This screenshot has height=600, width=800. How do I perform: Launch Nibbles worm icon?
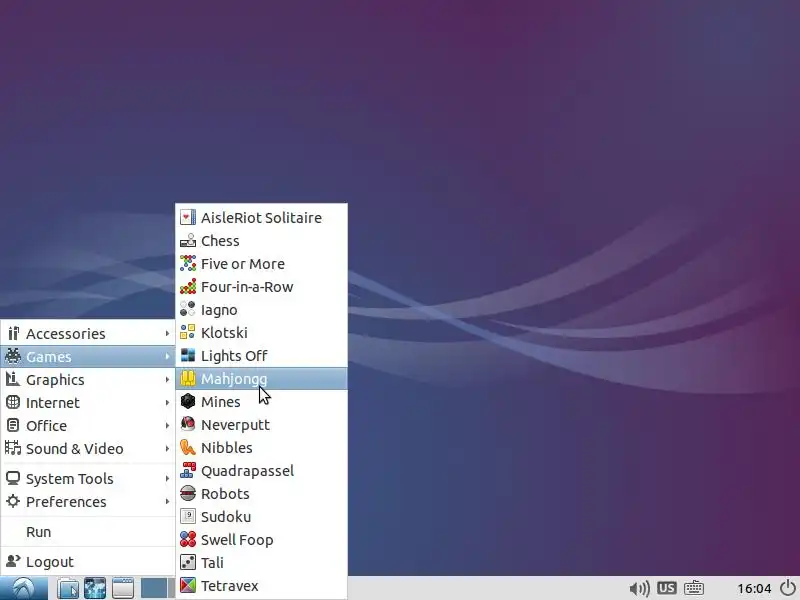point(188,447)
